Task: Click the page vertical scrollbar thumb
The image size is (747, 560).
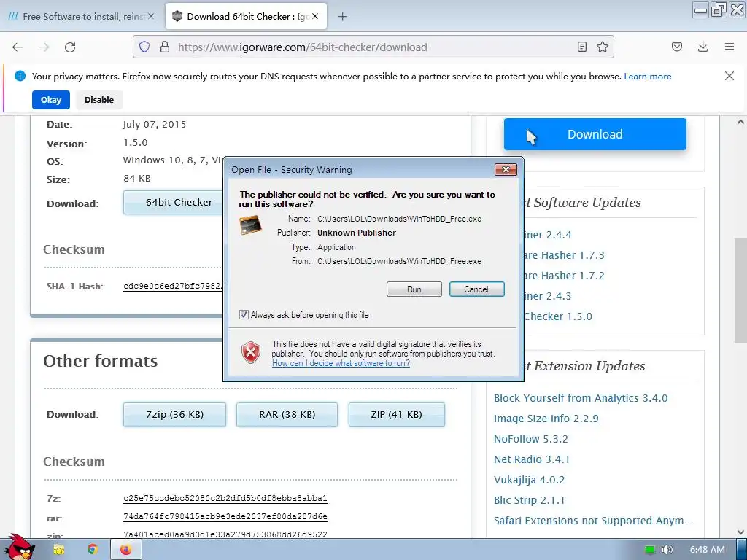Action: pos(740,290)
